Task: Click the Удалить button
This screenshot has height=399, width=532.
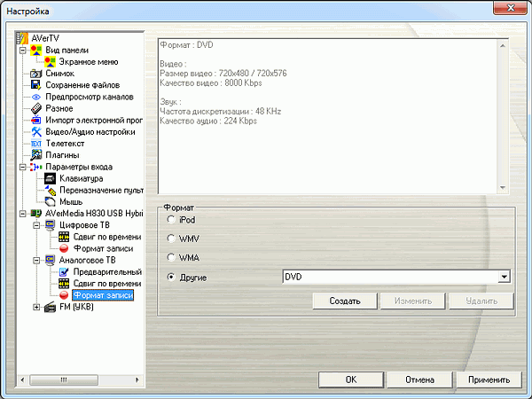Action: [481, 301]
